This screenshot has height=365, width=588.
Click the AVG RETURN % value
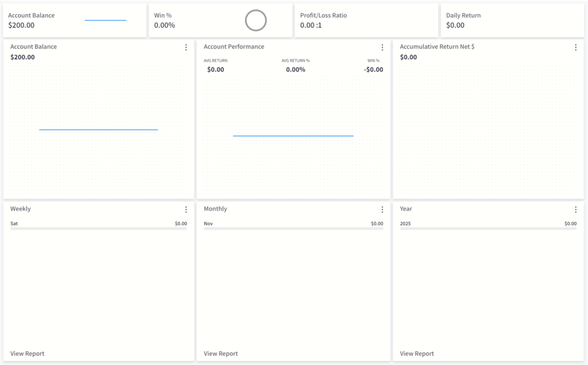(x=296, y=69)
